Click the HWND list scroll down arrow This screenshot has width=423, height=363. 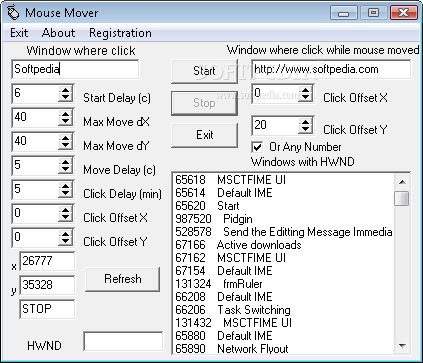coord(402,346)
